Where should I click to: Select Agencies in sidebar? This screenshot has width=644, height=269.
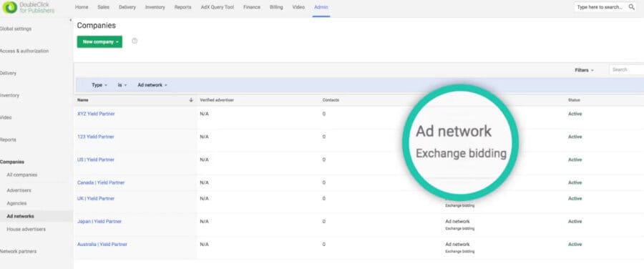pos(16,203)
